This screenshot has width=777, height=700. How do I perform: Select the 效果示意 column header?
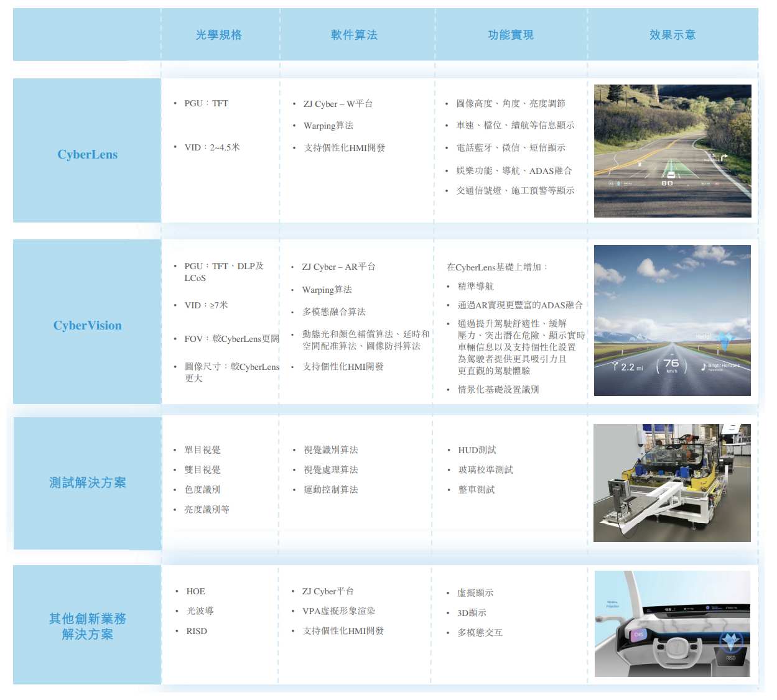672,35
